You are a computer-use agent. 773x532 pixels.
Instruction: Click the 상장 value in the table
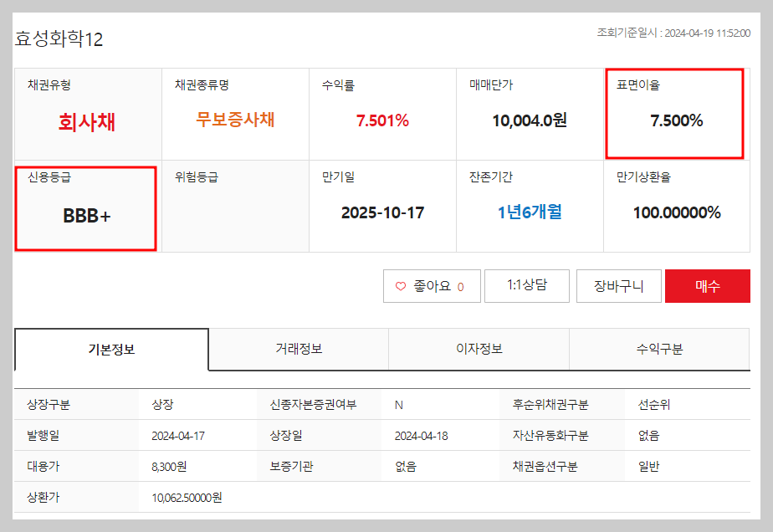(162, 405)
